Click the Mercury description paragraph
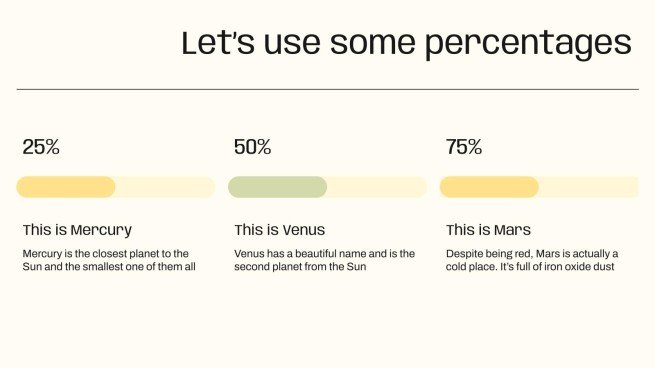 (109, 260)
